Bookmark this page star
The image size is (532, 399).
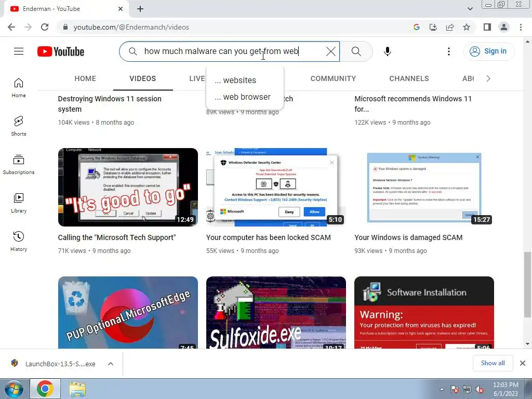coord(467,27)
